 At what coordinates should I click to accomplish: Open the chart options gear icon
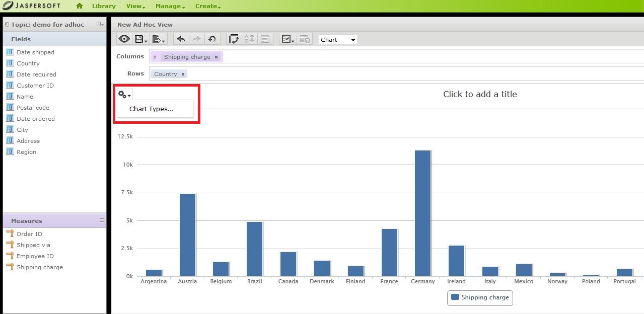click(124, 95)
